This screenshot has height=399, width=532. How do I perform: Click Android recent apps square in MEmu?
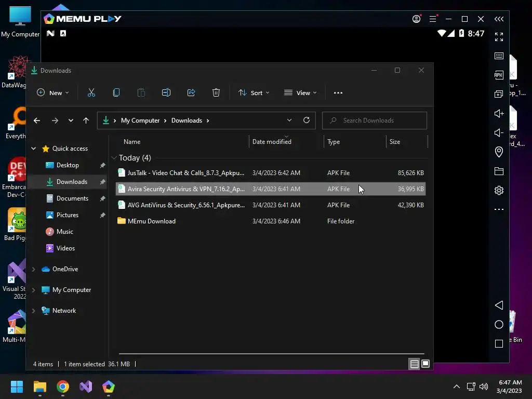499,344
